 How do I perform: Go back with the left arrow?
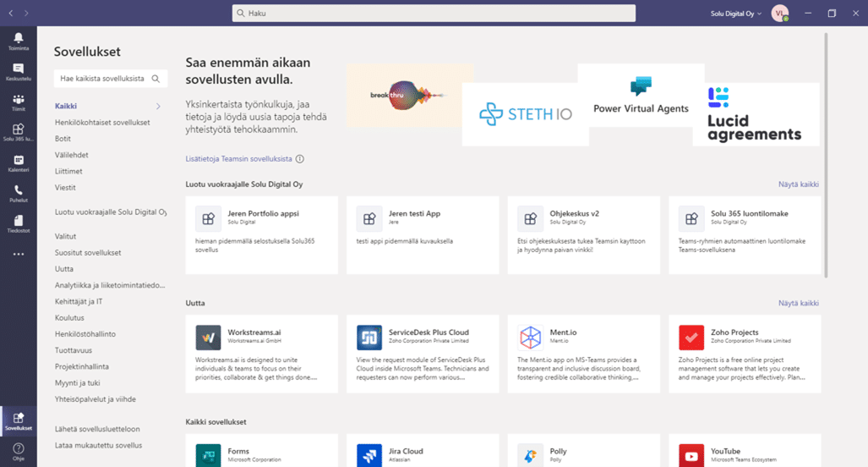10,13
